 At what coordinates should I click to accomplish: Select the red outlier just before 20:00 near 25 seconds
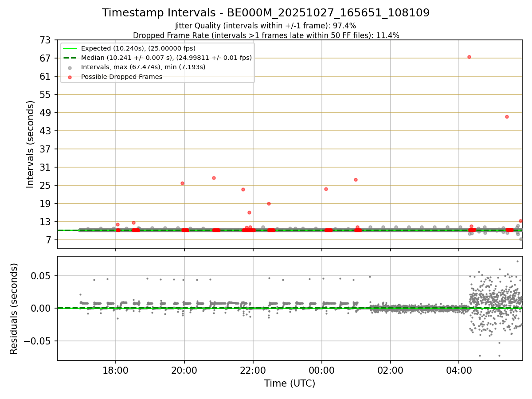click(182, 183)
